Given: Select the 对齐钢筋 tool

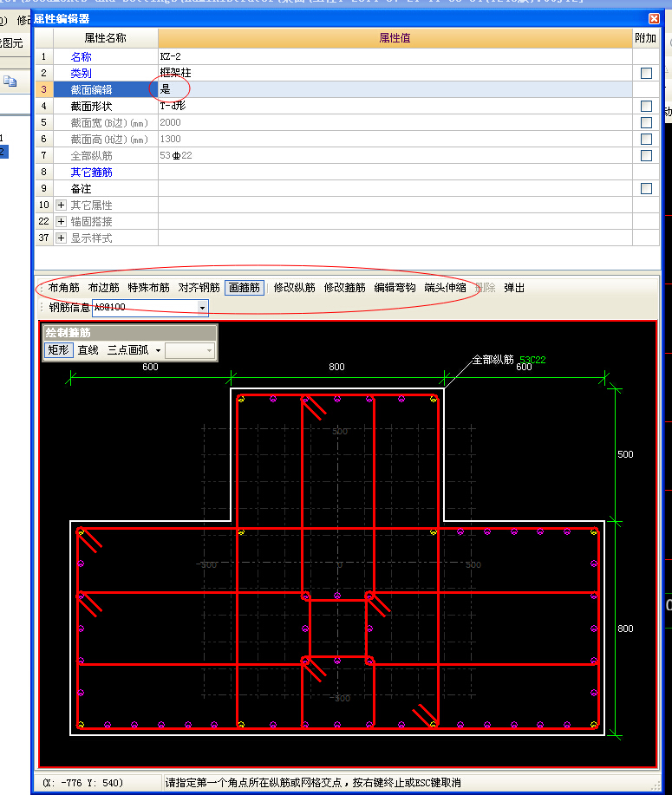Looking at the screenshot, I should pos(199,288).
